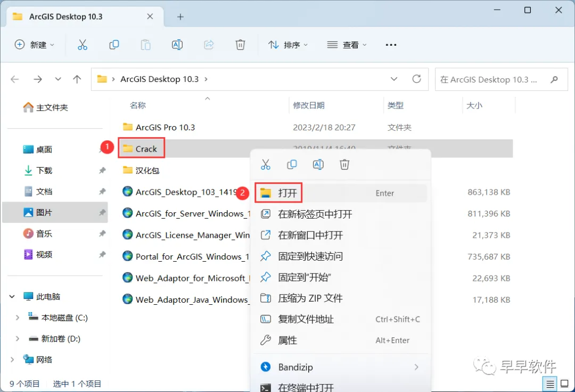Open the 排序 (Sort) dropdown
The image size is (575, 392).
point(288,45)
